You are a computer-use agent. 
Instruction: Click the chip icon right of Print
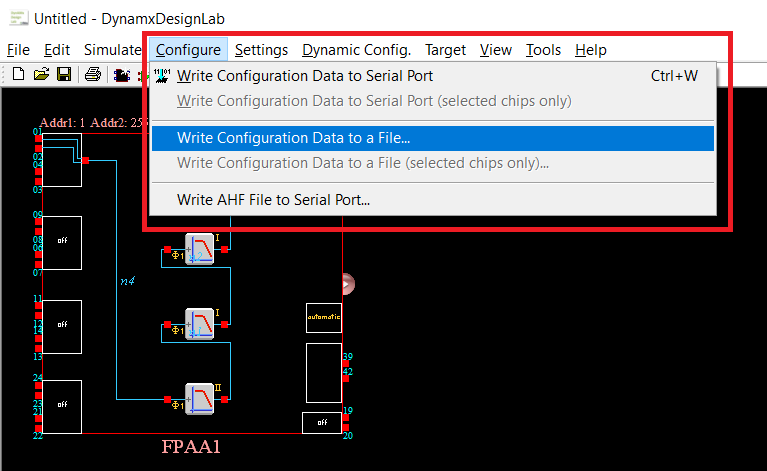(x=121, y=75)
